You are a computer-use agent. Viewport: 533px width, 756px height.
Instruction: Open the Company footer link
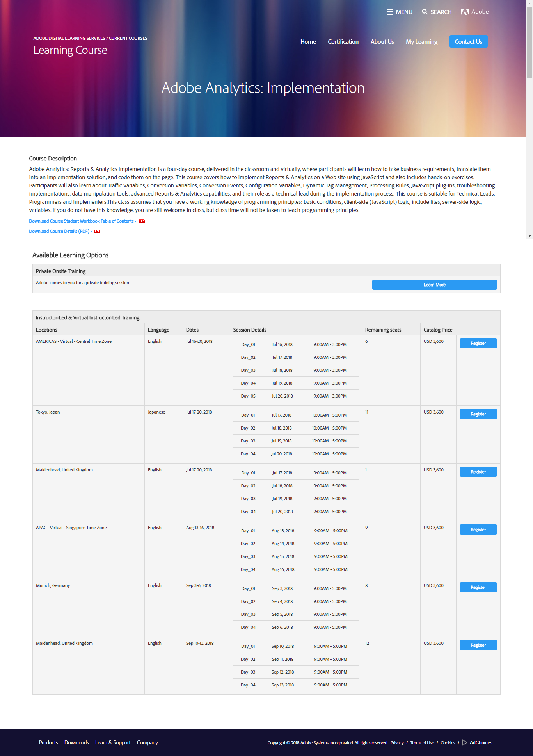[147, 742]
